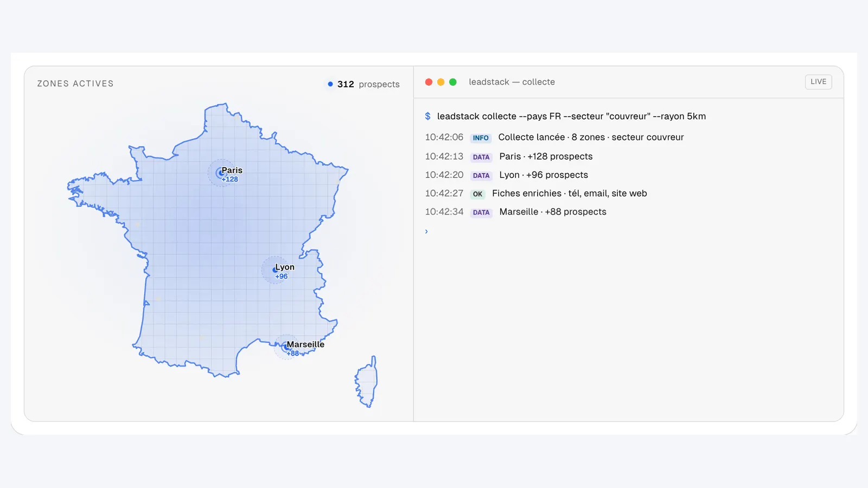Image resolution: width=868 pixels, height=488 pixels.
Task: Click the Marseille map marker
Action: [286, 347]
